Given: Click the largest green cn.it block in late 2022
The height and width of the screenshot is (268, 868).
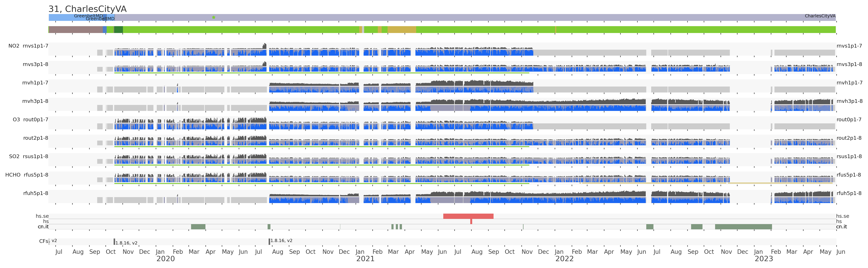Looking at the screenshot, I should pyautogui.click(x=743, y=227).
